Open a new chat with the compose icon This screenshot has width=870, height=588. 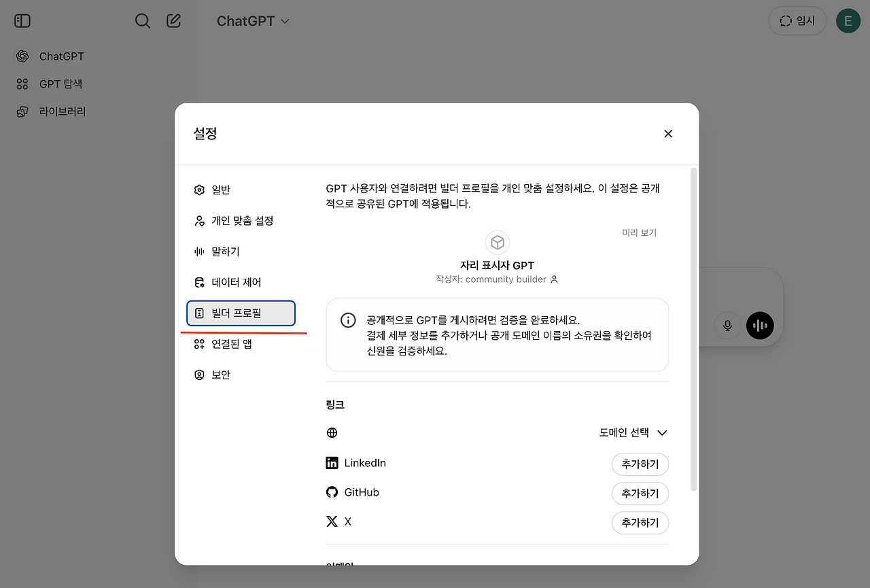(173, 20)
